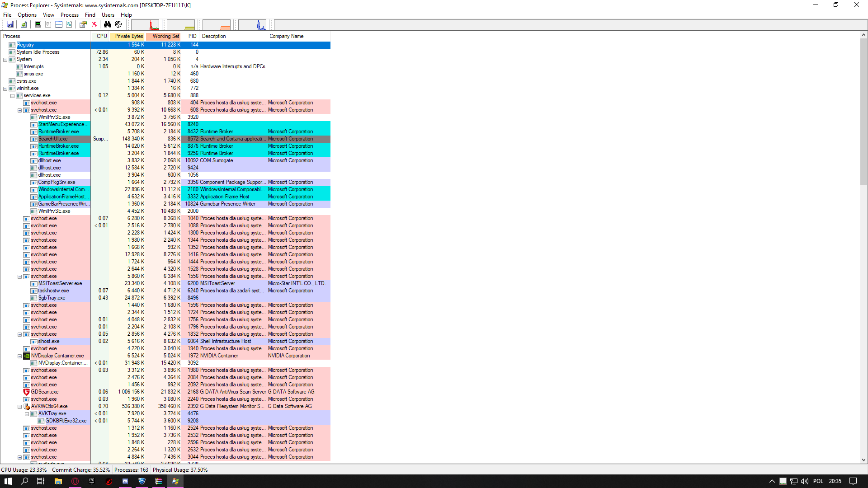The height and width of the screenshot is (488, 868).
Task: Click the process list scrollbar thumb
Action: pos(863,112)
